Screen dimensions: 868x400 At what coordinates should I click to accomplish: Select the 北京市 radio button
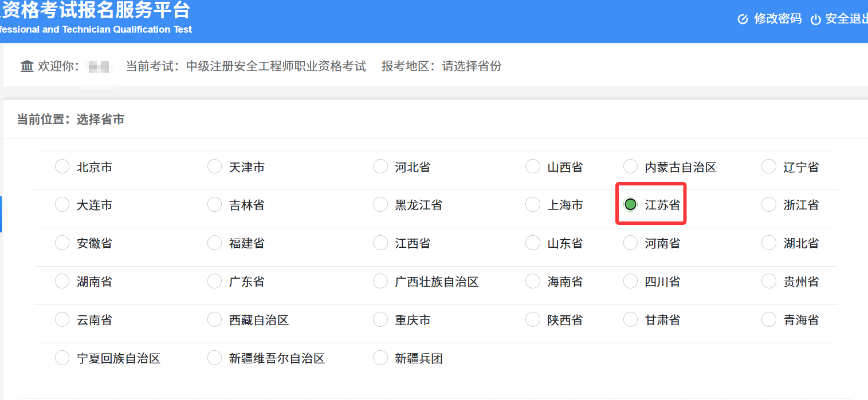coord(62,166)
